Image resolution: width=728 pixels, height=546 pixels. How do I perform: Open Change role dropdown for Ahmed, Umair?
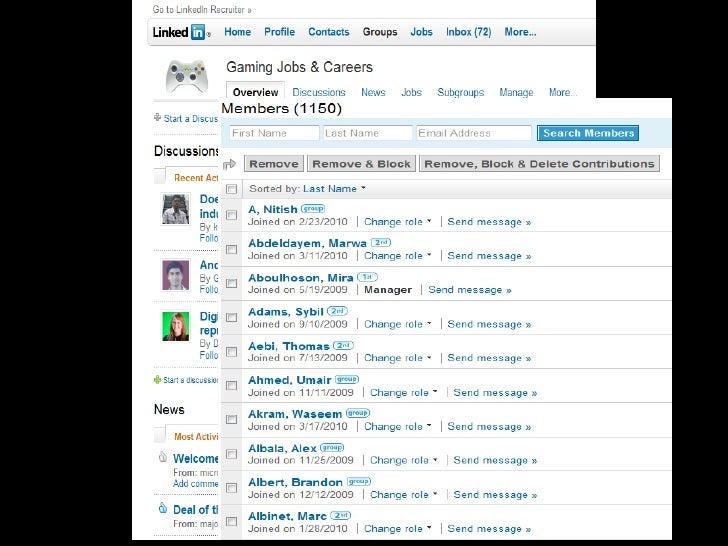click(x=403, y=393)
